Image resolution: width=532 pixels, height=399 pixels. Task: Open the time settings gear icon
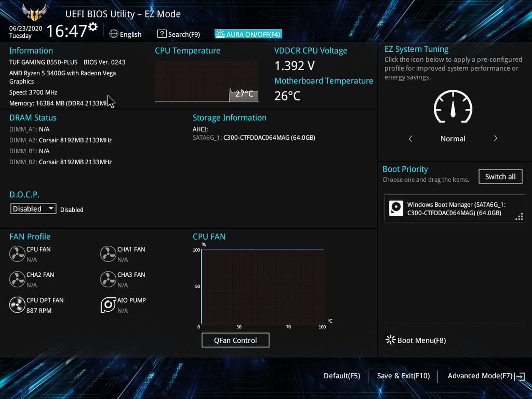[93, 27]
